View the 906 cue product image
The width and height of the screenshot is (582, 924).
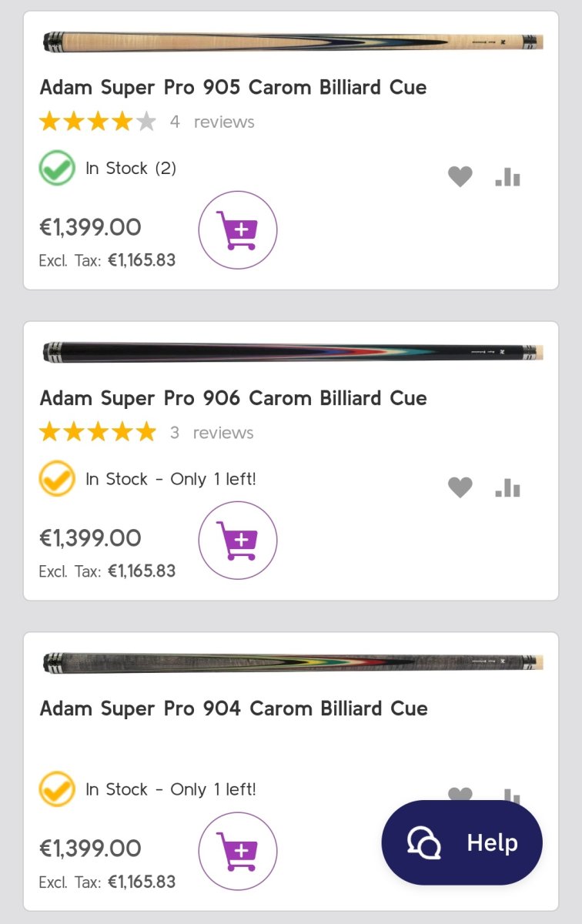(293, 353)
